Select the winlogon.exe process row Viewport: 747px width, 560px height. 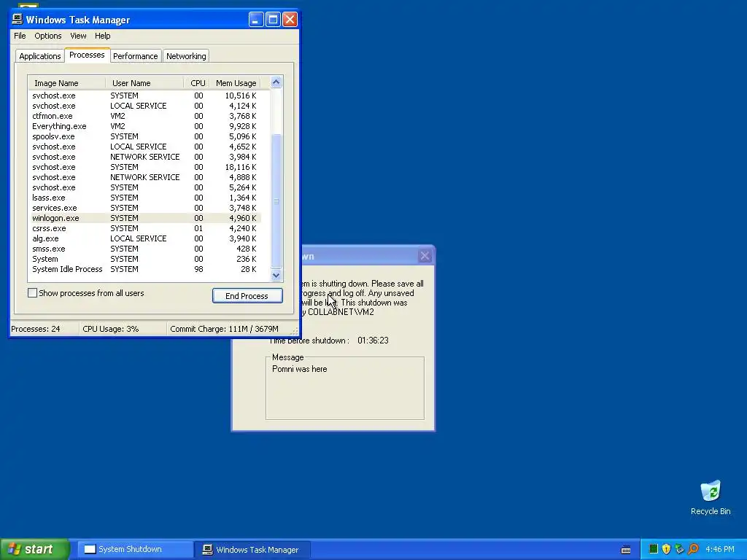point(145,218)
